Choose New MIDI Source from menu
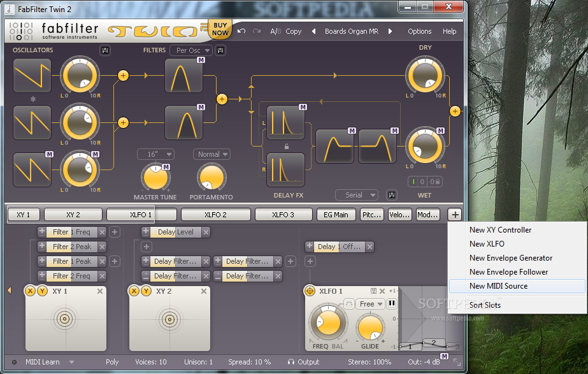Screen dimensions: 588x374 point(517,286)
